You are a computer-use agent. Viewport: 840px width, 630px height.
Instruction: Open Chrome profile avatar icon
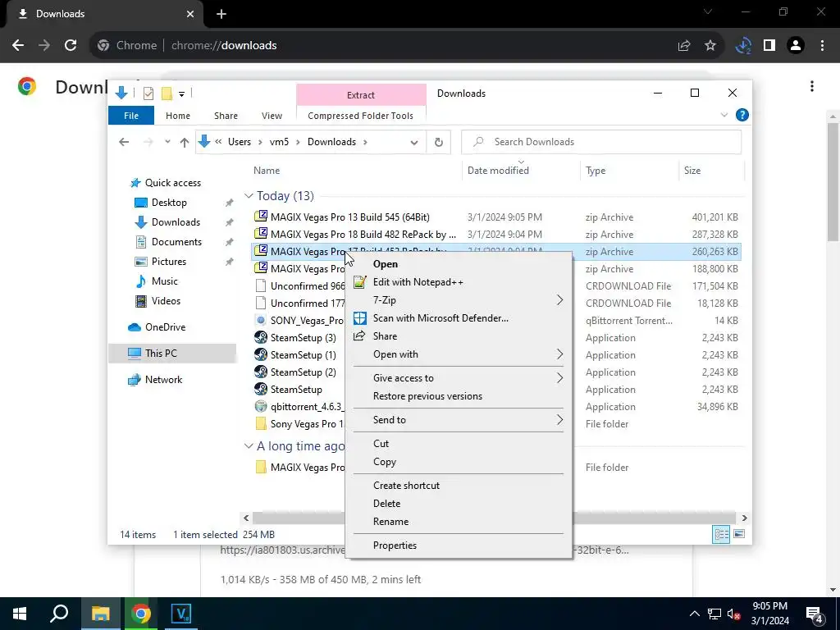(x=796, y=46)
